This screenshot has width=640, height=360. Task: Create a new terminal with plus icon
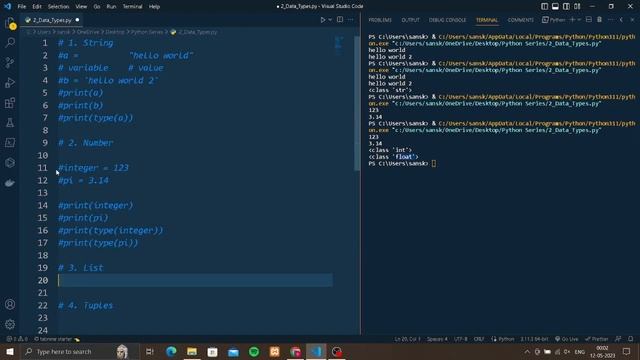[x=572, y=20]
